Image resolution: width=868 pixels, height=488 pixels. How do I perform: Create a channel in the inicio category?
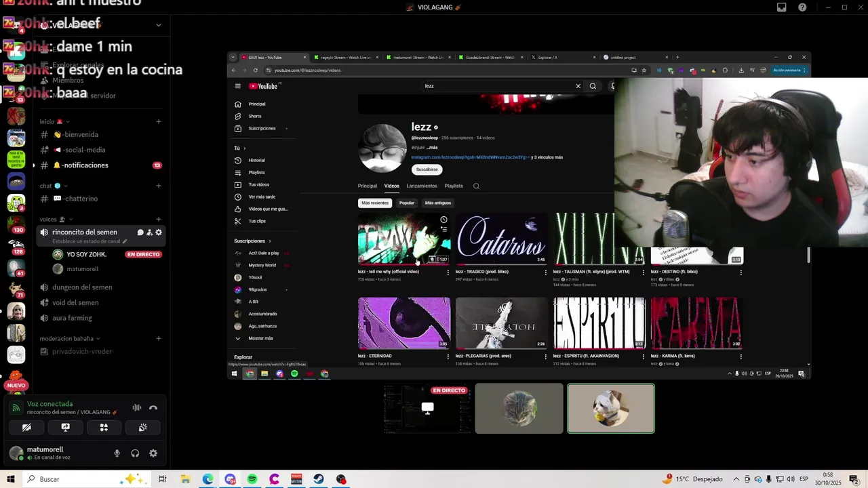(x=159, y=122)
